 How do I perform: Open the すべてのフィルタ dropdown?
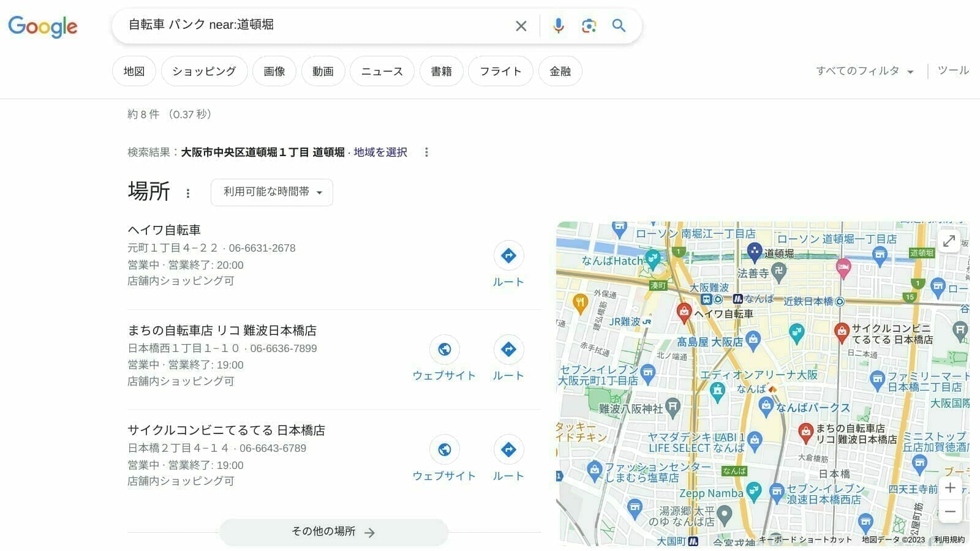pos(864,71)
